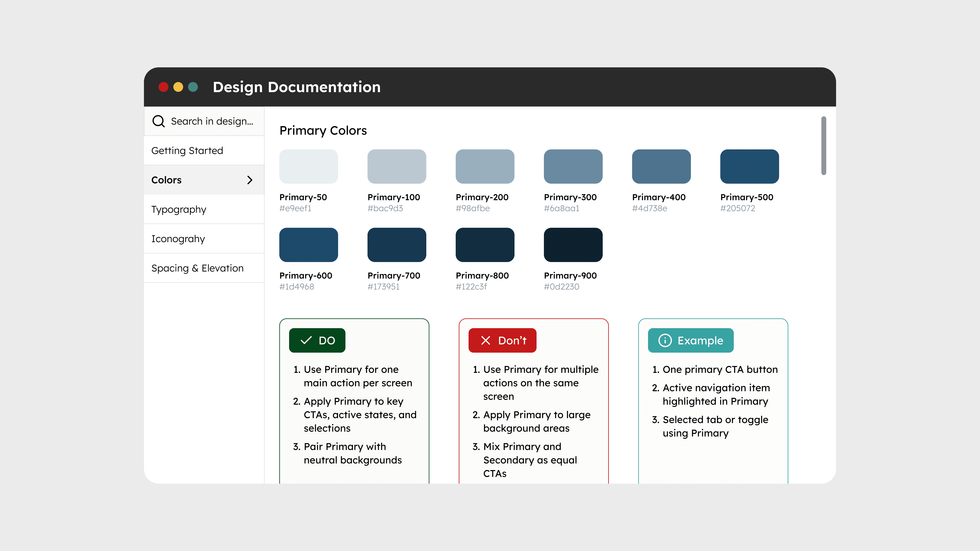Click the checkmark icon in DO badge
The height and width of the screenshot is (551, 980).
[306, 340]
